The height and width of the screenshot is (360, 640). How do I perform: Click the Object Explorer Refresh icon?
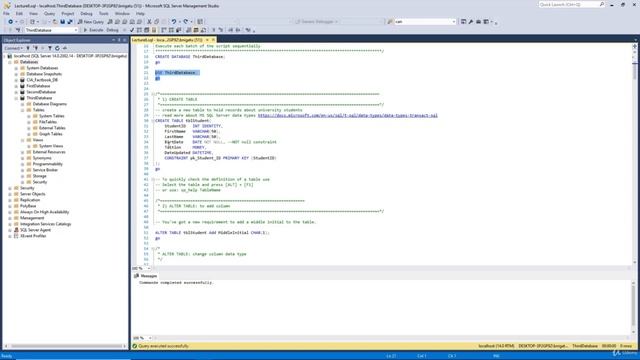click(57, 48)
